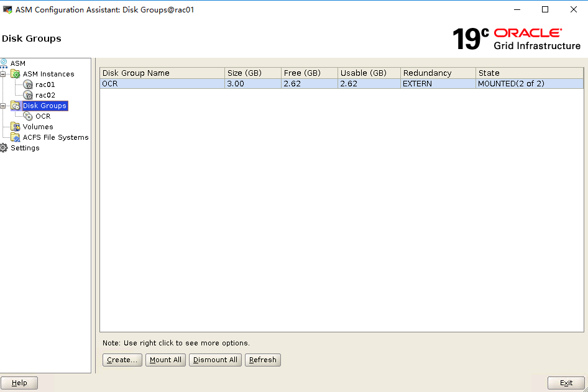This screenshot has height=392, width=588.
Task: Click the Redundancy column header
Action: tap(438, 73)
